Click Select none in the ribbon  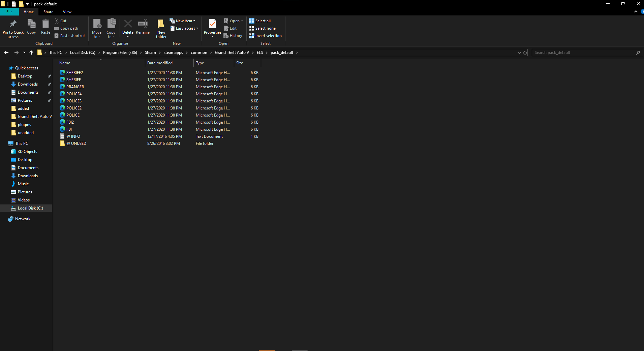click(262, 28)
